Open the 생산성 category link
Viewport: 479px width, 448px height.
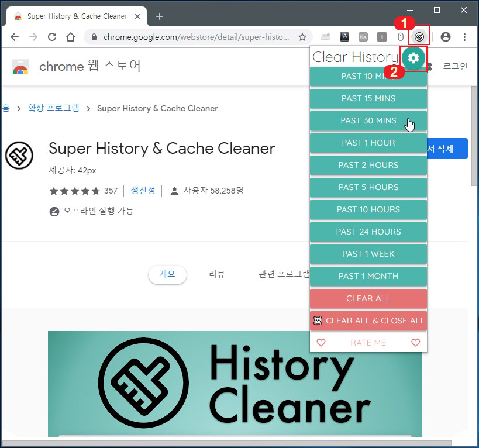(143, 191)
